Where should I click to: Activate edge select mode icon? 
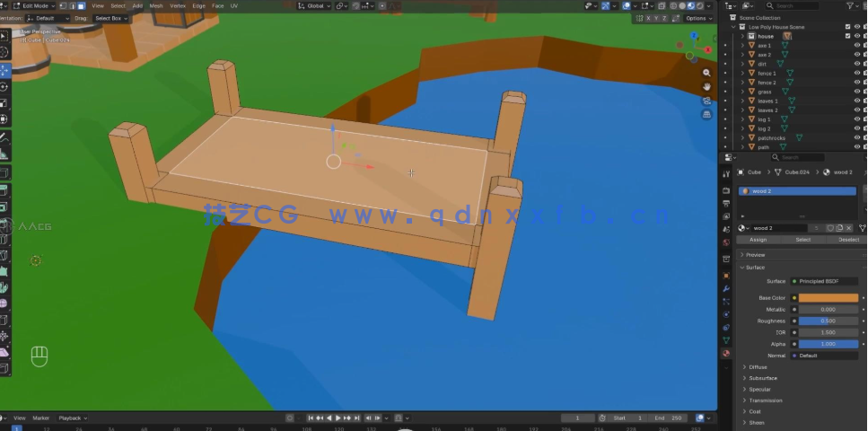[72, 5]
